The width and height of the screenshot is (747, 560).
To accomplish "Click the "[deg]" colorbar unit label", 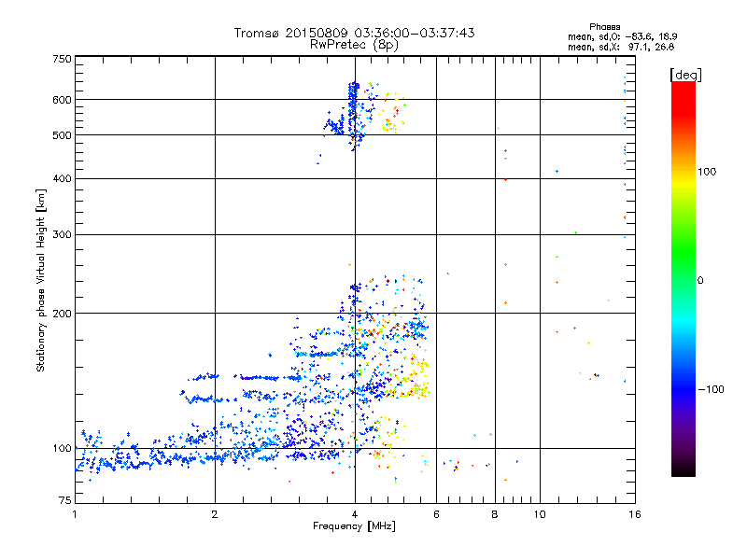I will tap(685, 75).
